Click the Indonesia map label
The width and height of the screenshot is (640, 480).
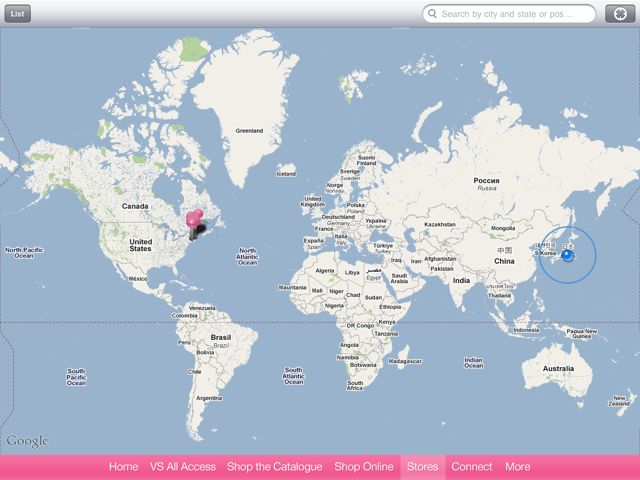(526, 330)
